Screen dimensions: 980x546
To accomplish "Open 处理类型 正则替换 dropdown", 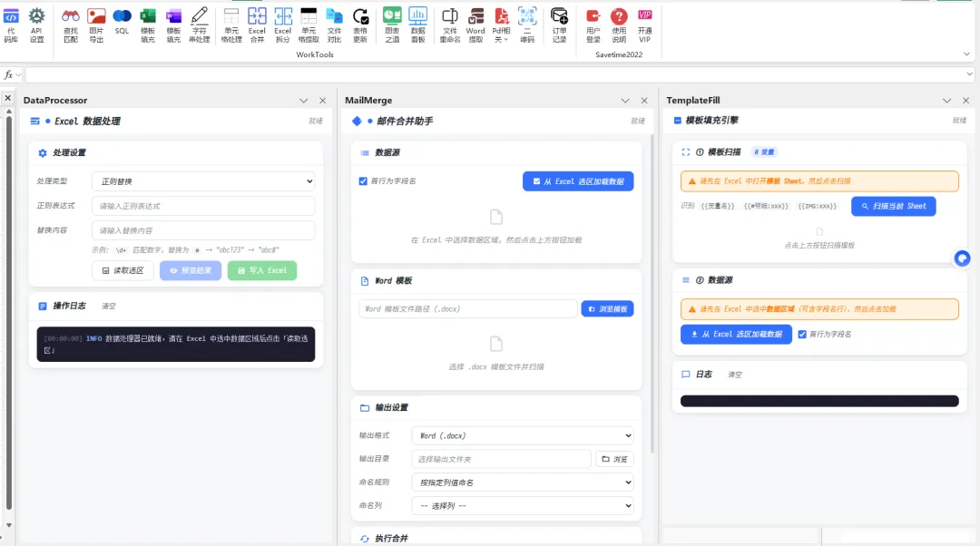I will [x=203, y=181].
